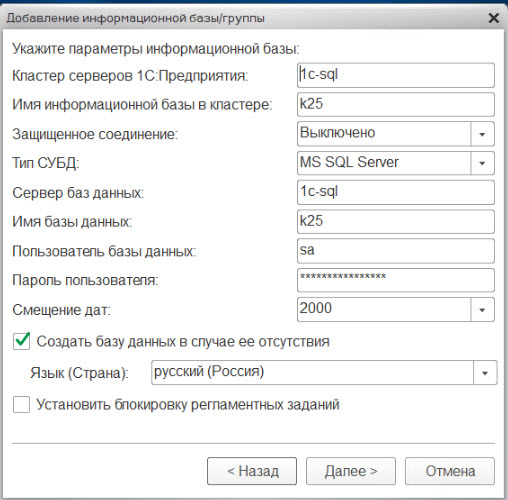Viewport: 508px width, 500px height.
Task: Click the 'Кластер серверов 1С:Предприятия:' label
Action: 130,76
